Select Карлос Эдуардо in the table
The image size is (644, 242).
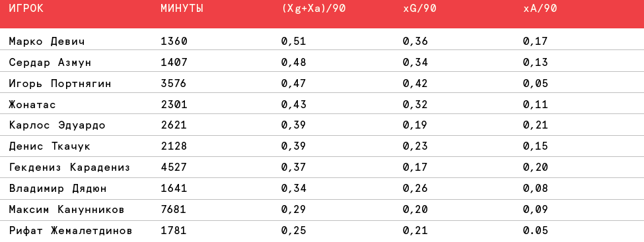57,125
